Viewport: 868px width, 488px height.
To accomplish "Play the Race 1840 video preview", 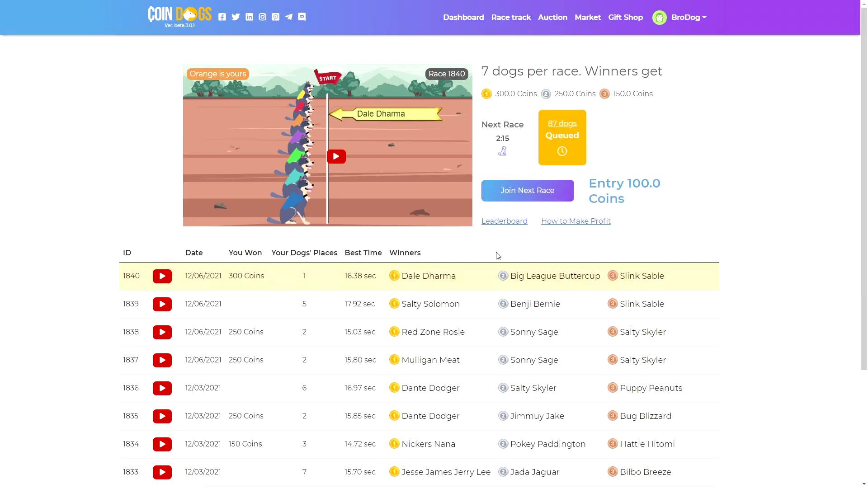I will tap(336, 156).
